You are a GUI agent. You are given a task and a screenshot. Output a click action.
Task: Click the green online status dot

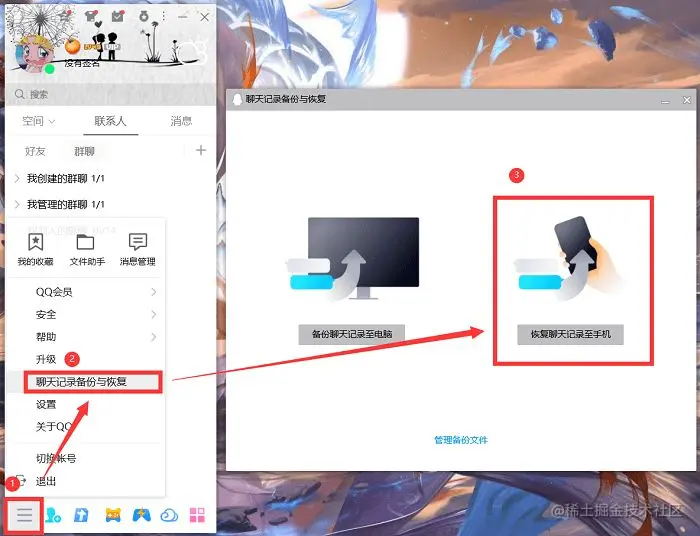50,69
